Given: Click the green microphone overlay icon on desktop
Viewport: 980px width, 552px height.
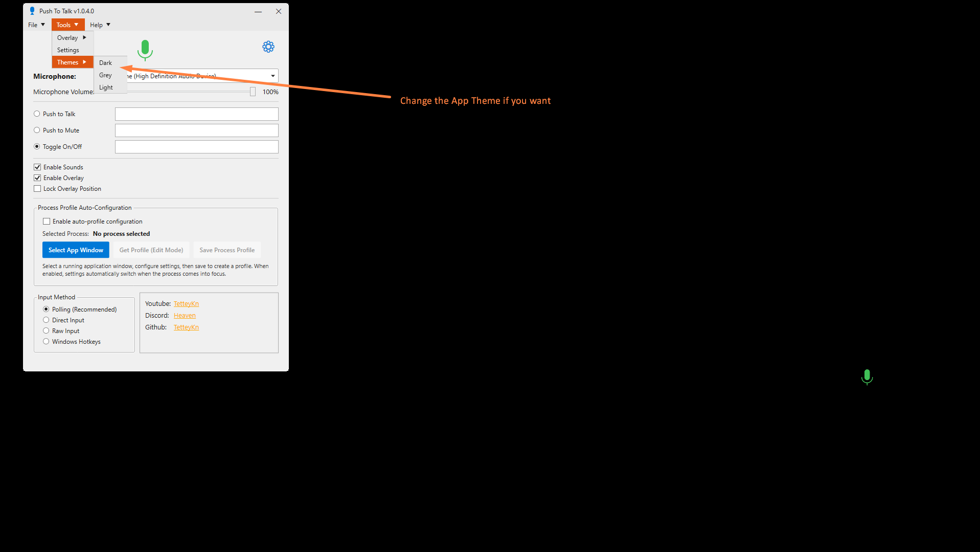Looking at the screenshot, I should [x=867, y=377].
